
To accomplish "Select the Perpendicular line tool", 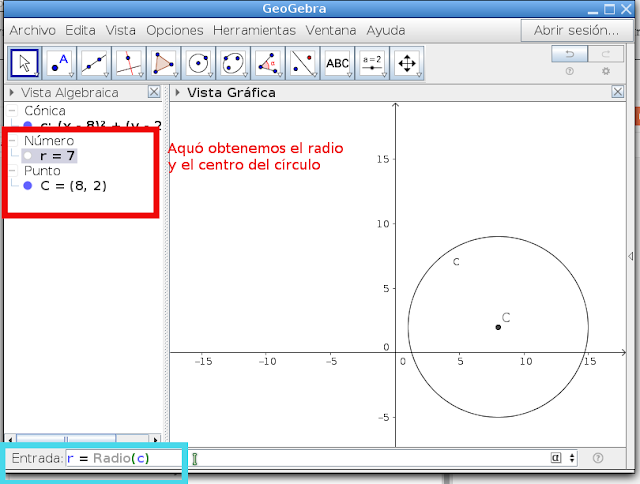I will tap(129, 63).
